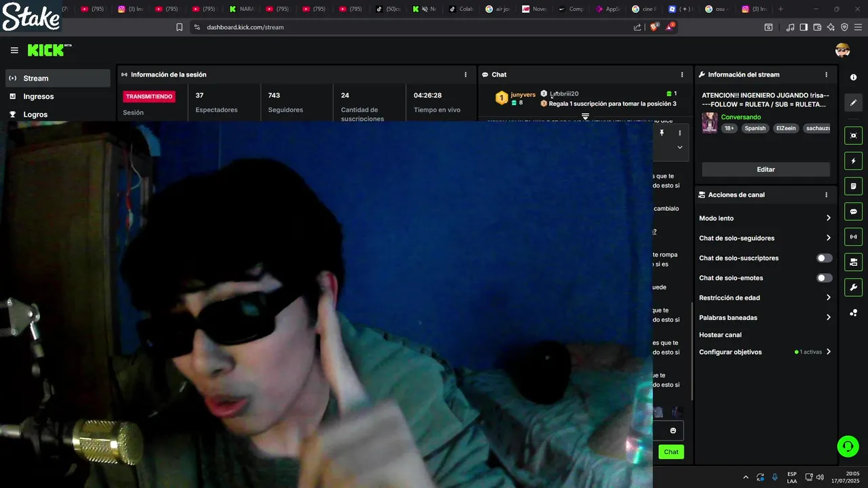Click the info icon in right sidebar
This screenshot has width=868, height=488.
click(x=853, y=77)
